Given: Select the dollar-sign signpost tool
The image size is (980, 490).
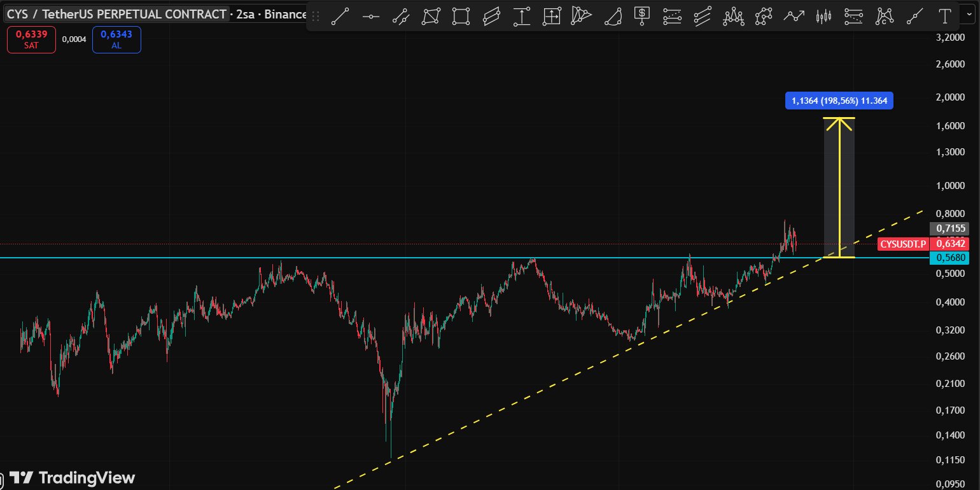Looking at the screenshot, I should [643, 16].
